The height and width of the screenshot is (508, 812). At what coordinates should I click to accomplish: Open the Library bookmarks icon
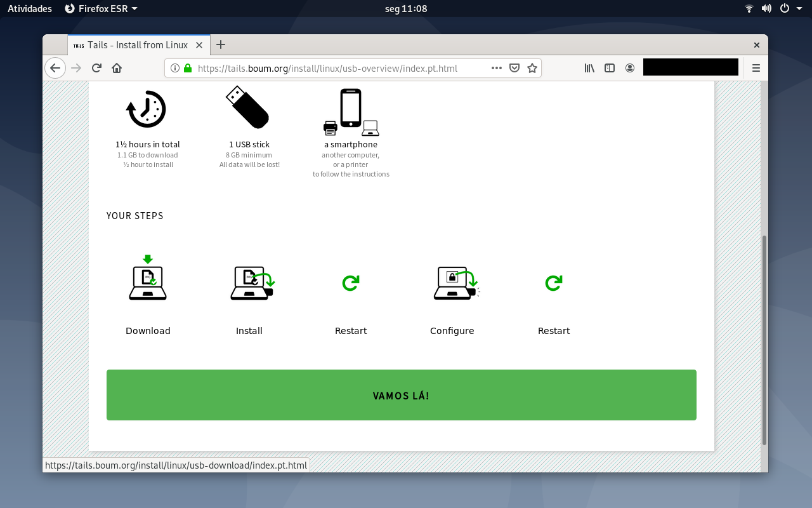tap(589, 68)
